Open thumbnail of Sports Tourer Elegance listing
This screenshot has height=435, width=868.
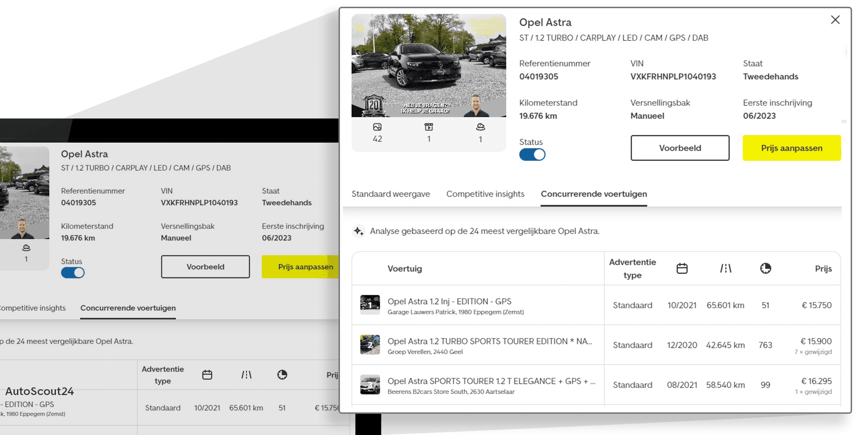370,385
